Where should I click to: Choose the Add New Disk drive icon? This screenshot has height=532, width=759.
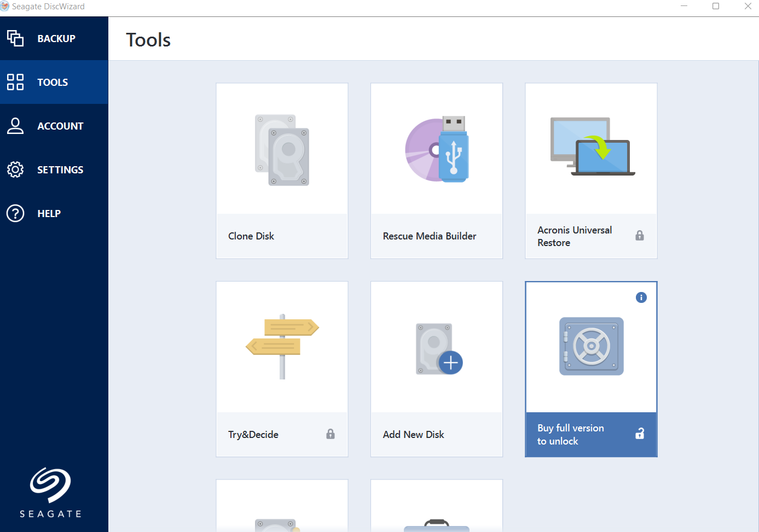[x=439, y=349]
